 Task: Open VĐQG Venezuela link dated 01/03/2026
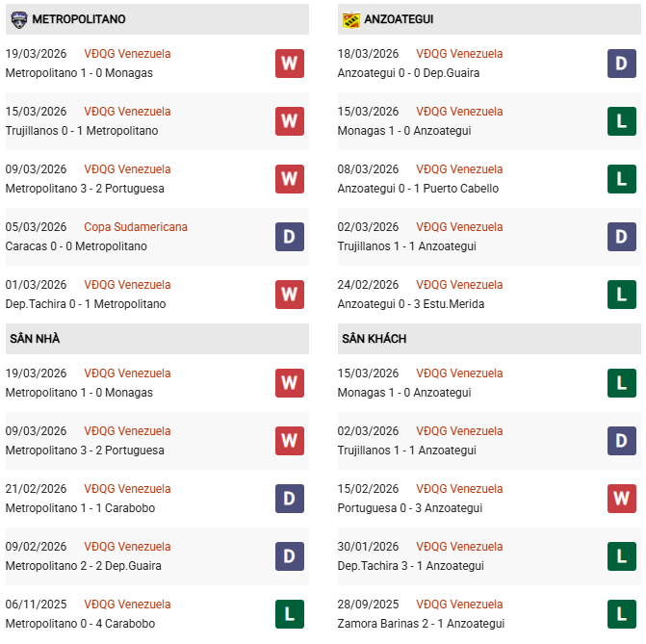[x=127, y=285]
